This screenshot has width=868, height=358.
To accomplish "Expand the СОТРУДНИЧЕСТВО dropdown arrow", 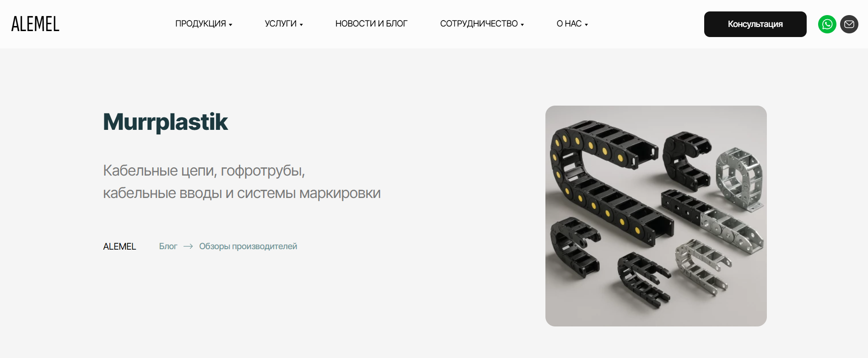I will pos(522,25).
